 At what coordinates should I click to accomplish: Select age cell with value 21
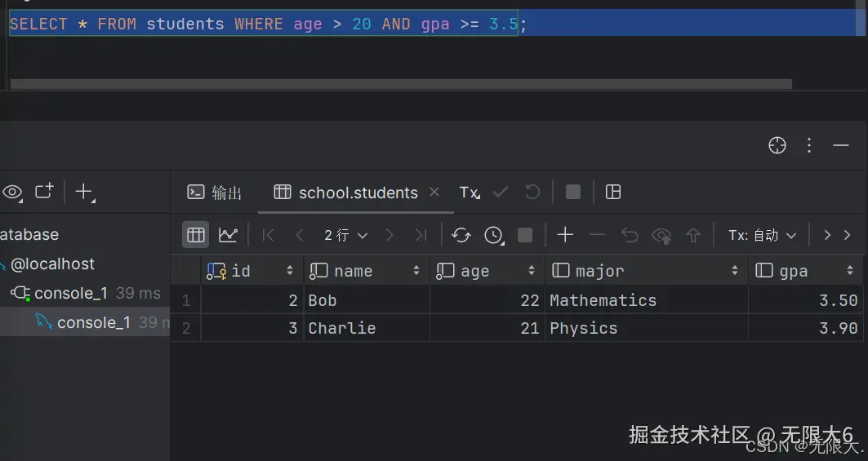(x=487, y=328)
